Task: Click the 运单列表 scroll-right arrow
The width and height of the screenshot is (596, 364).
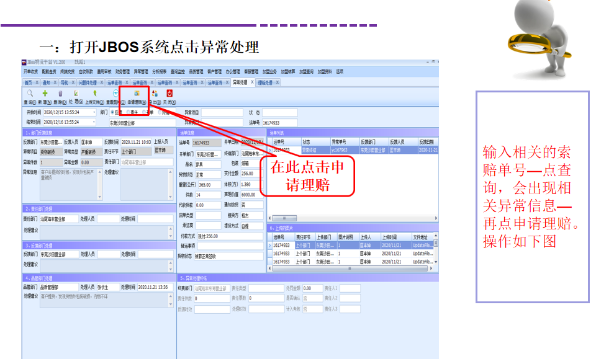Action: 436,218
